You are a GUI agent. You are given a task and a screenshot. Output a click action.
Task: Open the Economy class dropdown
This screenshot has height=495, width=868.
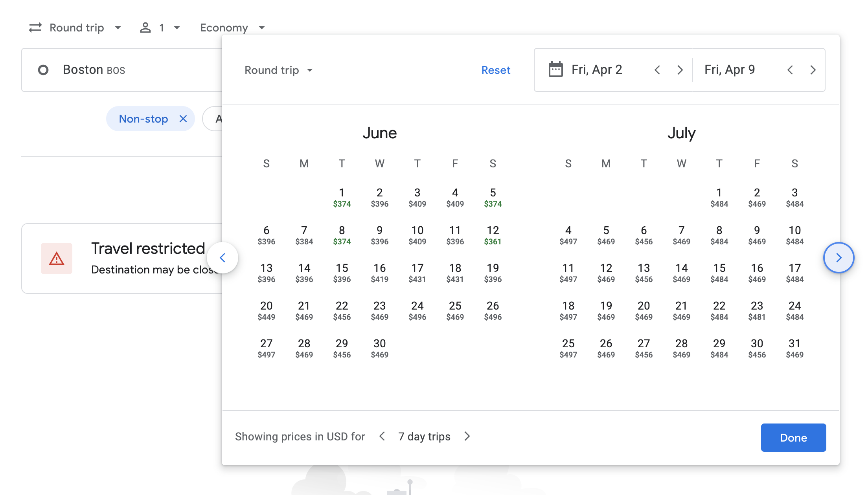[232, 27]
